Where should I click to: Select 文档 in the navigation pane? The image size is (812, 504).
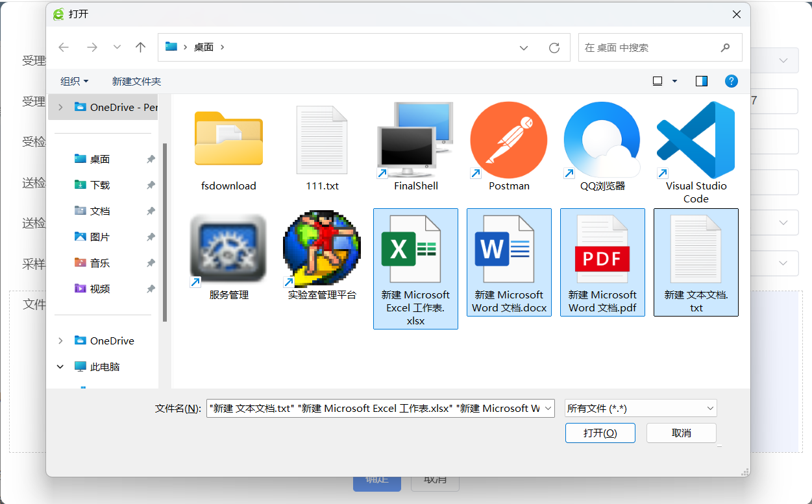100,211
